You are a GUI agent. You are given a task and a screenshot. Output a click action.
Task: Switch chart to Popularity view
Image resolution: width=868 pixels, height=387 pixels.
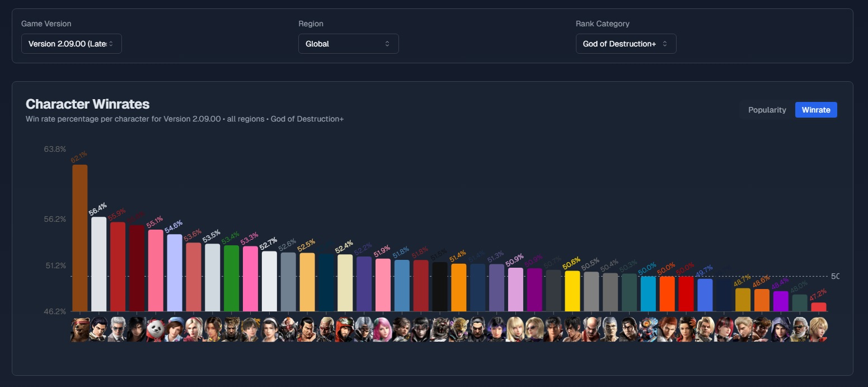[767, 110]
